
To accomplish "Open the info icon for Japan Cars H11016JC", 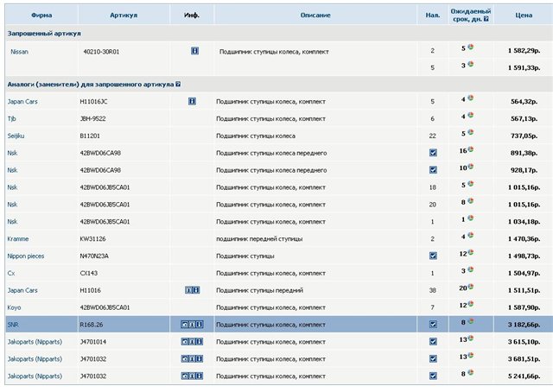I will (192, 102).
